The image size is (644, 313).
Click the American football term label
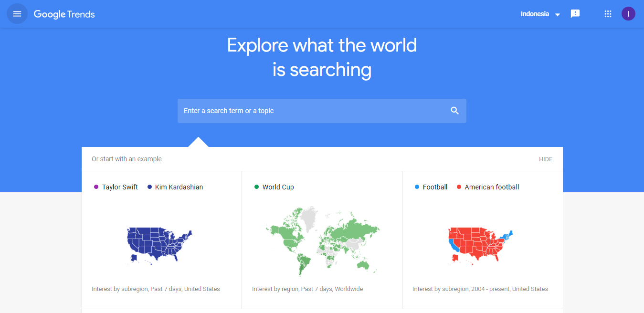click(x=492, y=187)
